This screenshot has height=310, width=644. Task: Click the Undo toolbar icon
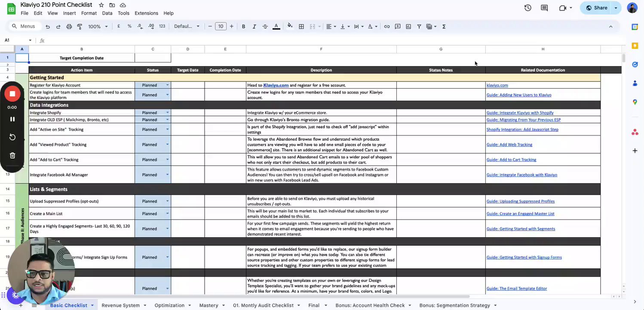[48, 27]
